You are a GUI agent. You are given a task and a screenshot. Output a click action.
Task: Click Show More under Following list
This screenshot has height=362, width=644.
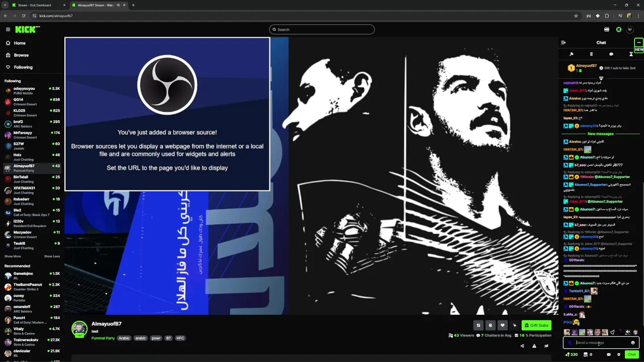coord(13,256)
